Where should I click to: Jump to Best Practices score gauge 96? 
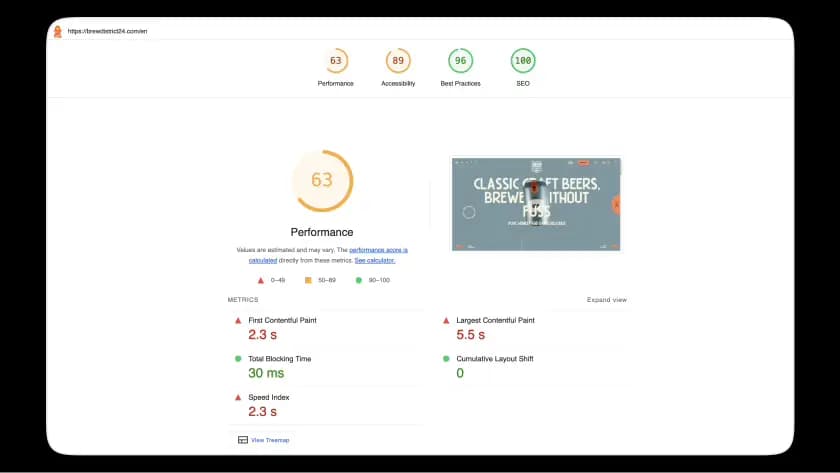(460, 61)
